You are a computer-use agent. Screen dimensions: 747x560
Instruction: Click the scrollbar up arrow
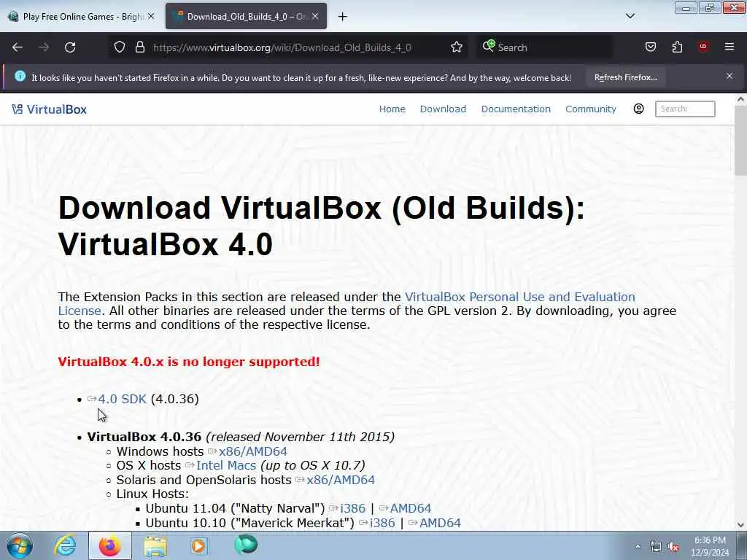click(x=740, y=99)
